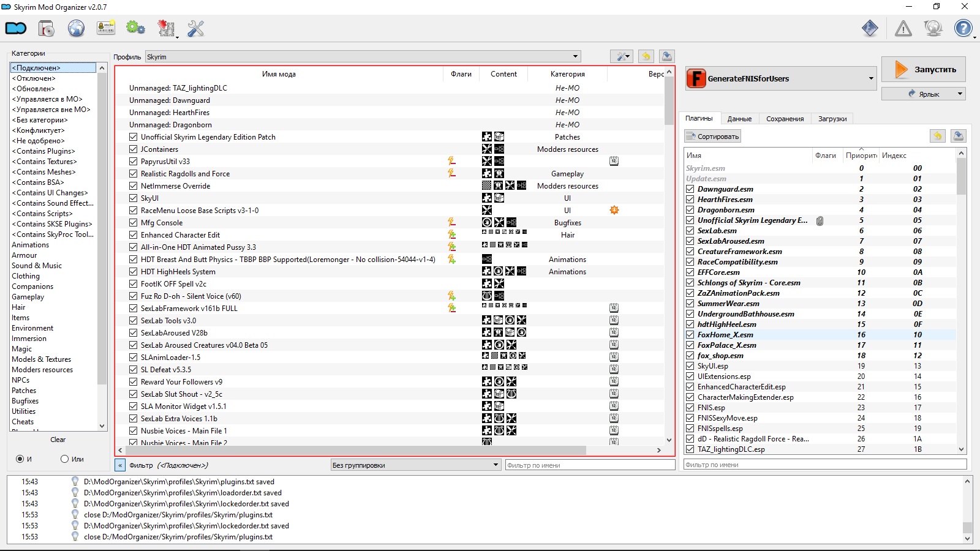Open Settings wrench and screwdriver icon
The height and width of the screenshot is (551, 980).
(x=195, y=28)
